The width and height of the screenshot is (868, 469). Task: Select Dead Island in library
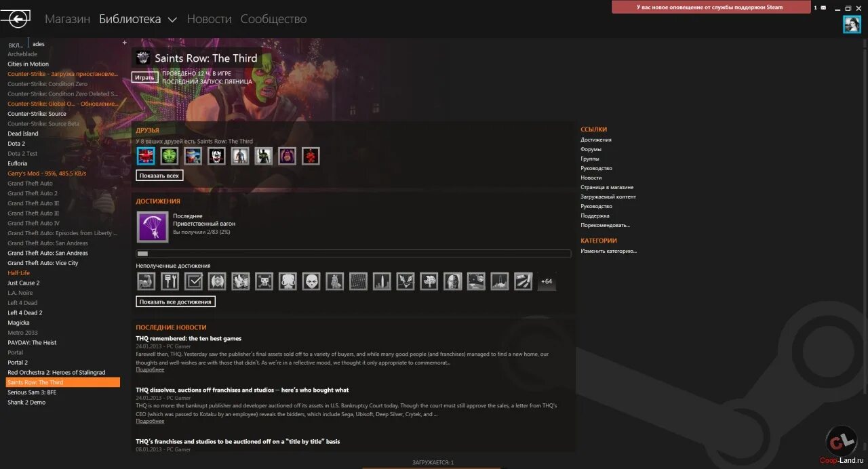coord(23,134)
